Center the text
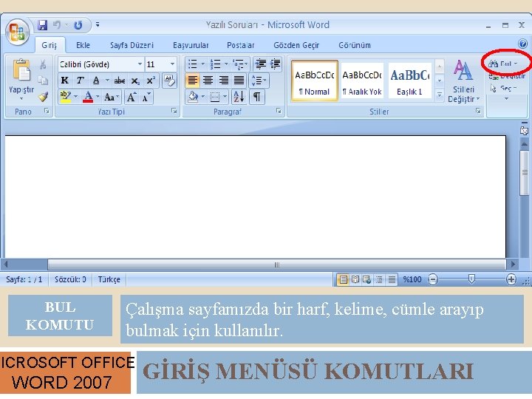The image size is (532, 399). coord(208,81)
